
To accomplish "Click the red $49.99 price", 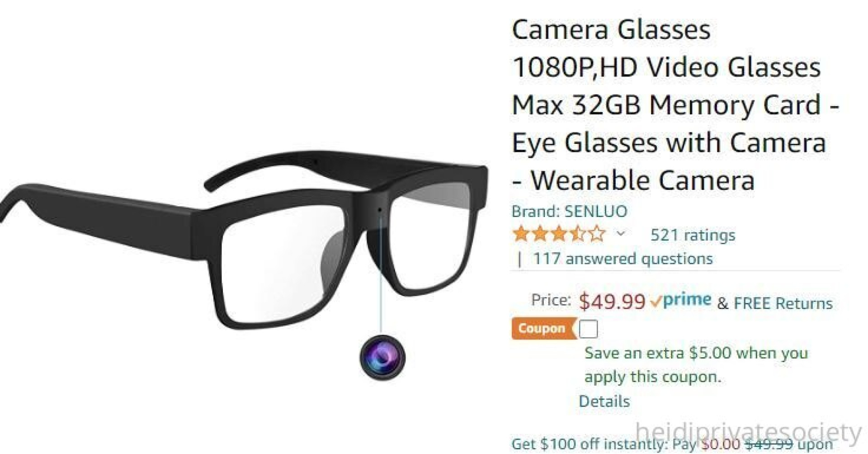I will [x=612, y=301].
